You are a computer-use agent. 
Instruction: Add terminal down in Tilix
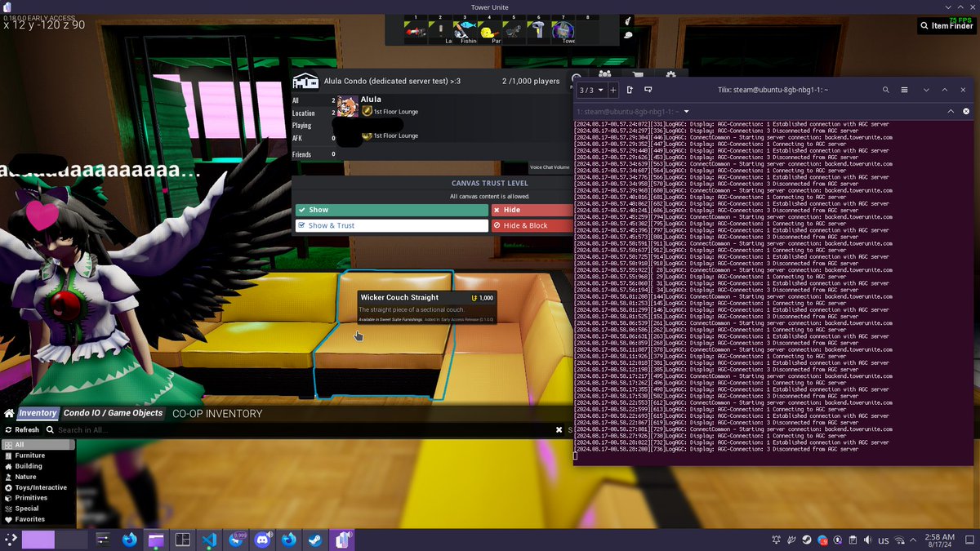point(648,90)
